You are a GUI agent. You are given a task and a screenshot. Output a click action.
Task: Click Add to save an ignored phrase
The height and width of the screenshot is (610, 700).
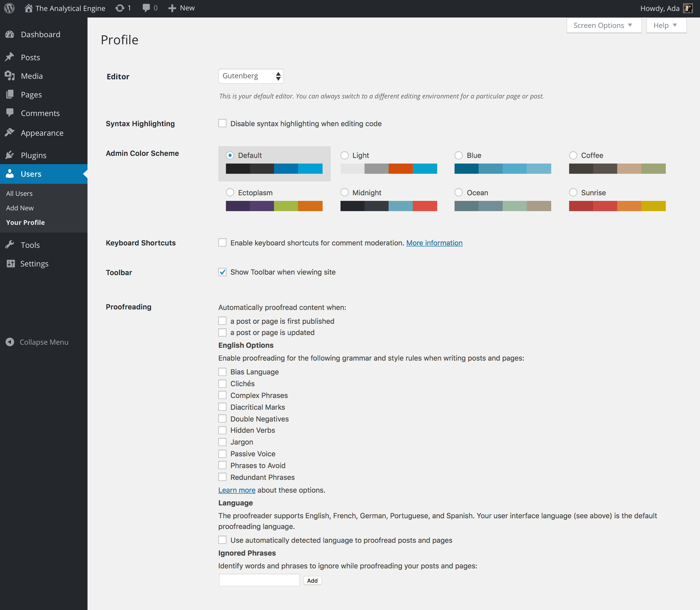click(312, 580)
